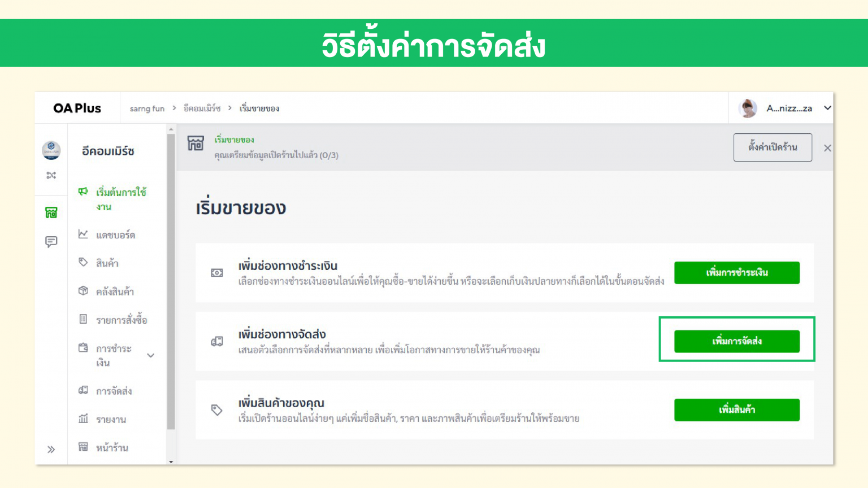The height and width of the screenshot is (488, 868).
Task: Go to รายการสั่งซื้อ orders list
Action: coord(121,320)
